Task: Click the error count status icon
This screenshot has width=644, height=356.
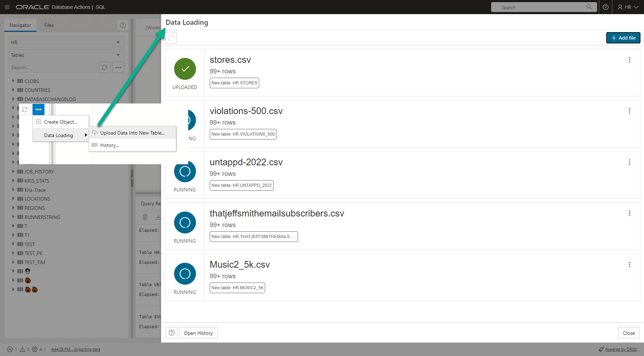Action: [10, 349]
